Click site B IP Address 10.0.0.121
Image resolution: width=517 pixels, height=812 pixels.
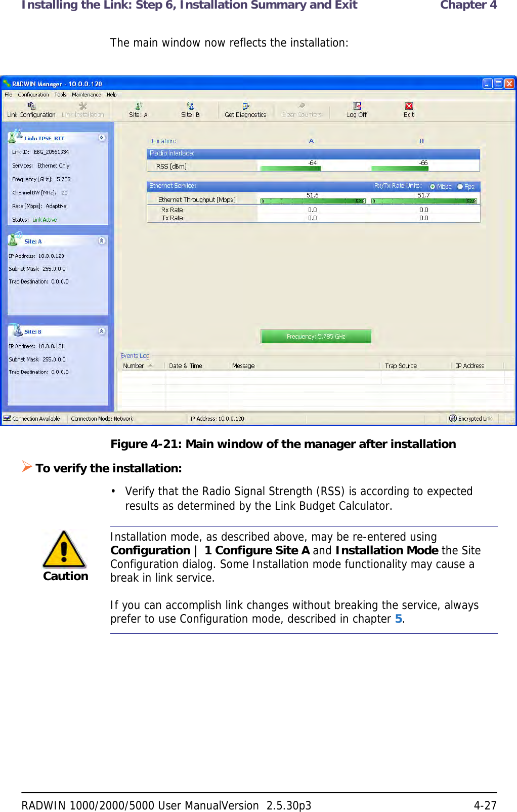click(51, 346)
